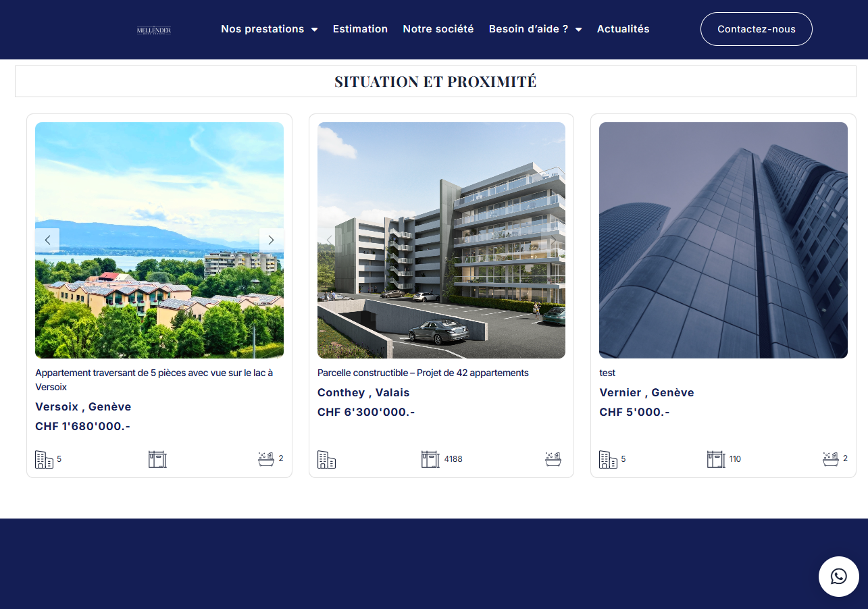The image size is (868, 609).
Task: Click bathtub icon on Vernier card
Action: [831, 459]
